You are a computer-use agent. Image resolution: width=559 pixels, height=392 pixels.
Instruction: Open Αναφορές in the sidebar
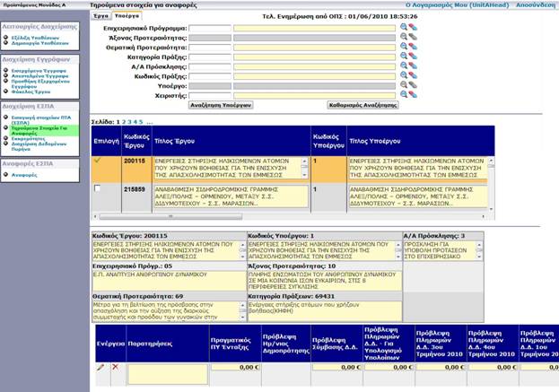(24, 176)
